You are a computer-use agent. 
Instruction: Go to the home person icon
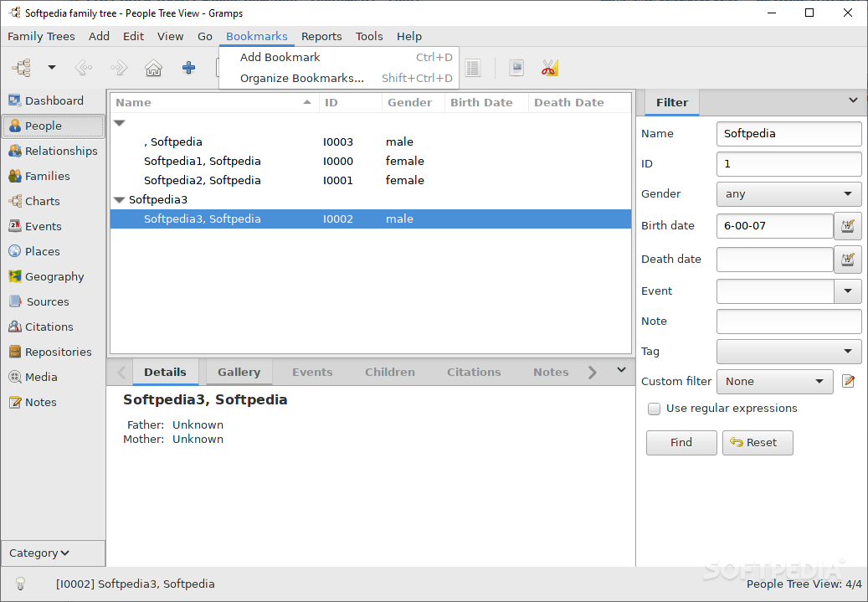153,68
